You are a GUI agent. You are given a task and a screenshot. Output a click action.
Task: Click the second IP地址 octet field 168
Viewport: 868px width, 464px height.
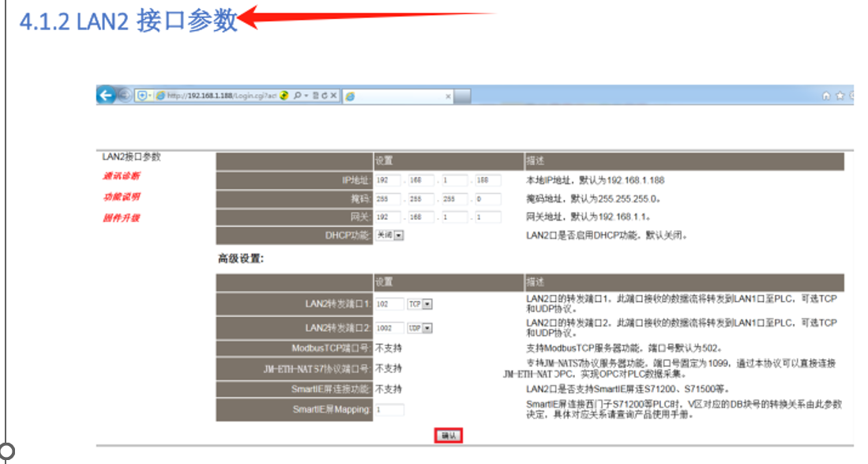pyautogui.click(x=421, y=180)
